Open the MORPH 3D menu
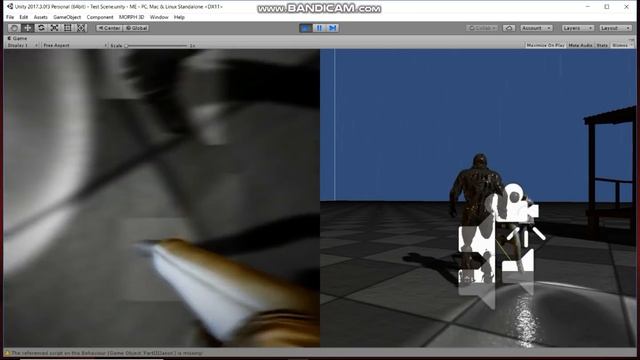This screenshot has height=360, width=640. pyautogui.click(x=131, y=17)
